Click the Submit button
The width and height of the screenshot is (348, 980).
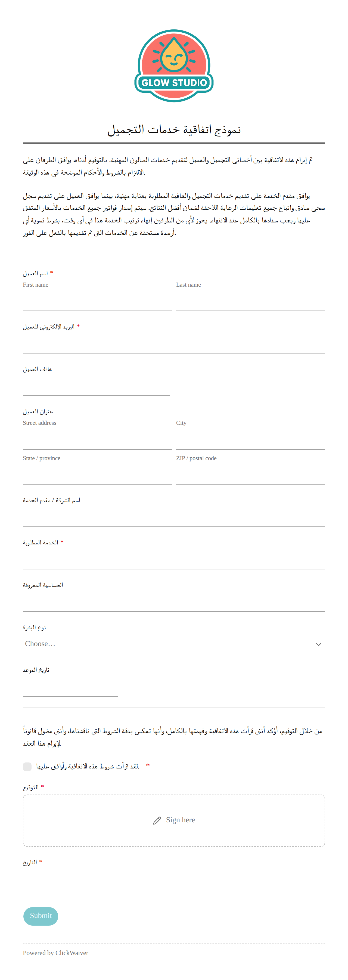41,916
